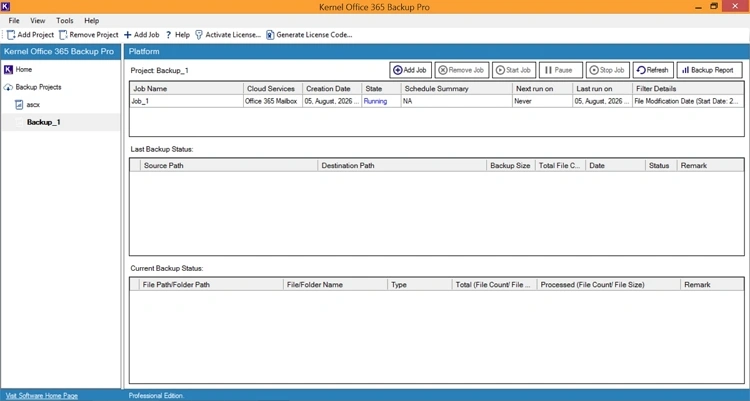
Task: Click the Total File C... column header
Action: coord(560,166)
